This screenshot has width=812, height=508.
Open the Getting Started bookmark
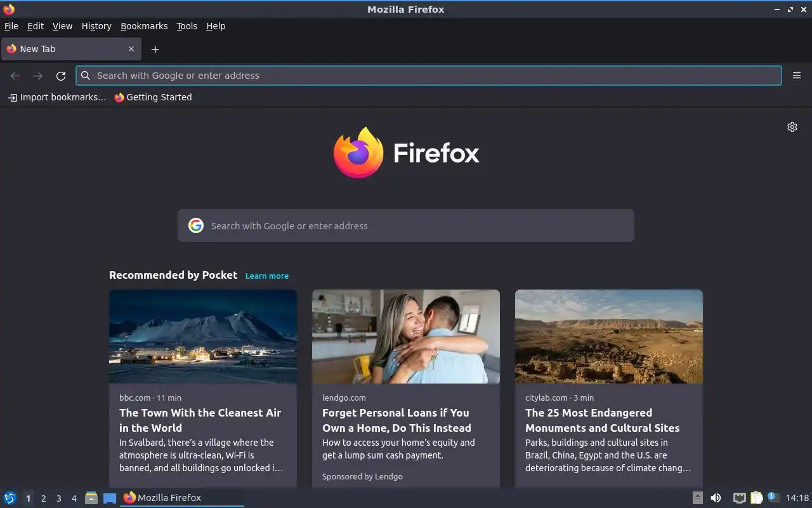[153, 97]
